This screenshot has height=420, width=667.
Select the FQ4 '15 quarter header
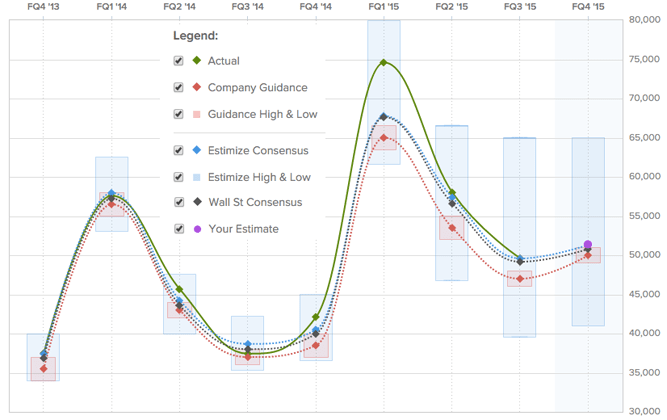[588, 7]
